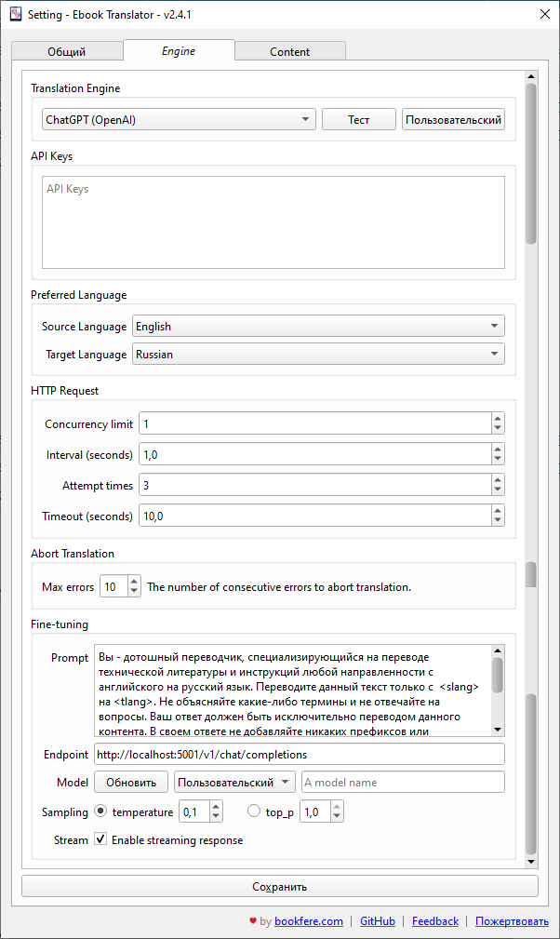Open the GitHub link
This screenshot has width=560, height=939.
(378, 921)
